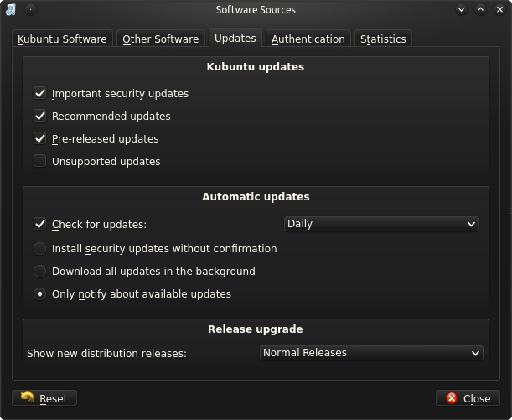Maximize the Software Sources window

point(481,10)
